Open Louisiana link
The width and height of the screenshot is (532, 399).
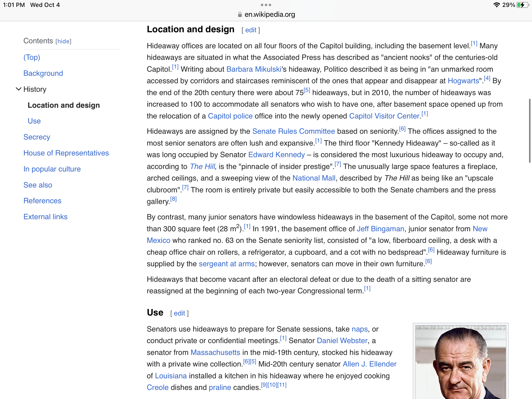point(171,376)
